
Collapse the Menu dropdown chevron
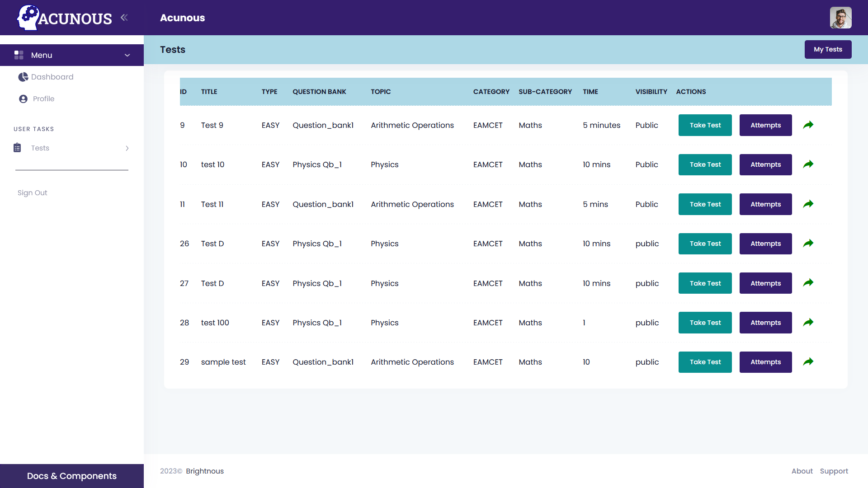127,55
